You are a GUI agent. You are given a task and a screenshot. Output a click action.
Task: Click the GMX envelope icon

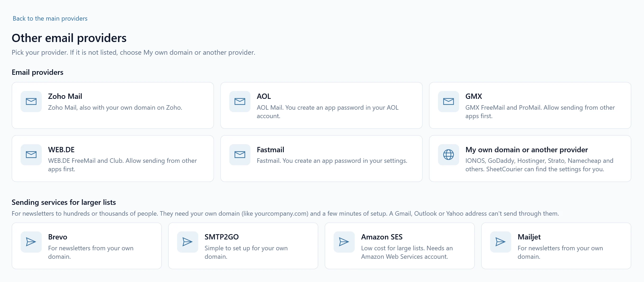click(x=448, y=101)
